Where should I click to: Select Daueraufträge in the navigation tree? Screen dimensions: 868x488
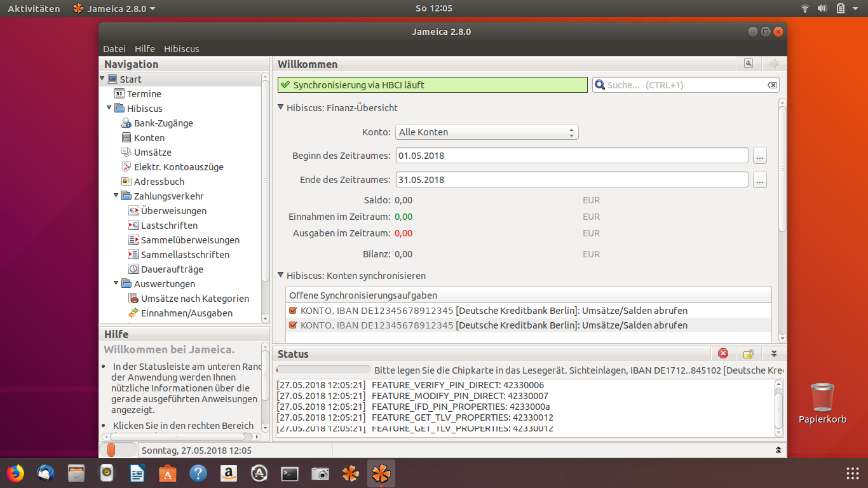(x=172, y=269)
